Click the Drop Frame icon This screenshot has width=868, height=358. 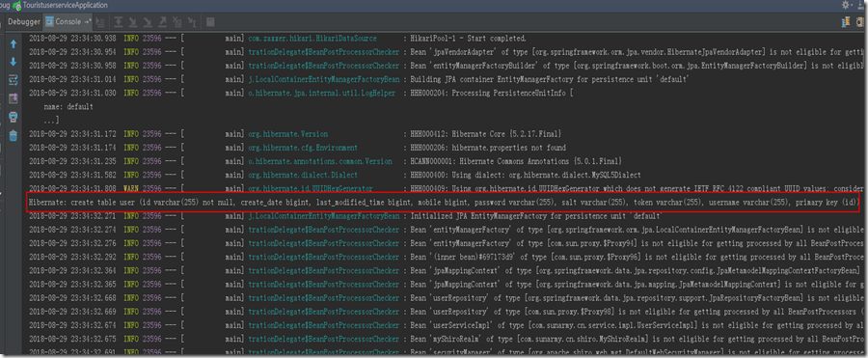pyautogui.click(x=176, y=22)
